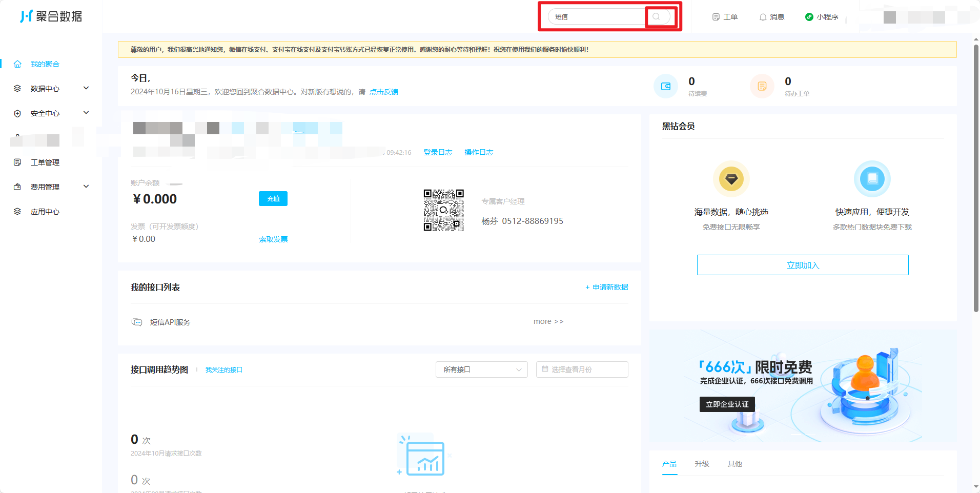Click the search magnifier icon

[x=656, y=16]
